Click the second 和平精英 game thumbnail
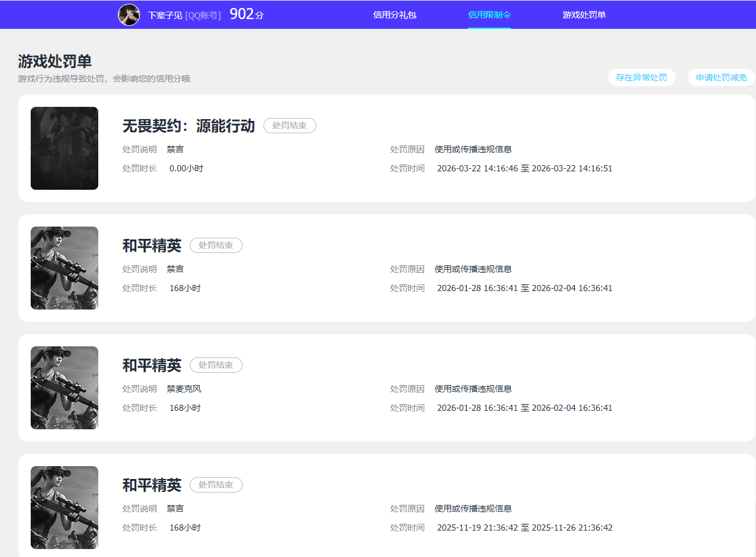The image size is (756, 557). coord(64,388)
